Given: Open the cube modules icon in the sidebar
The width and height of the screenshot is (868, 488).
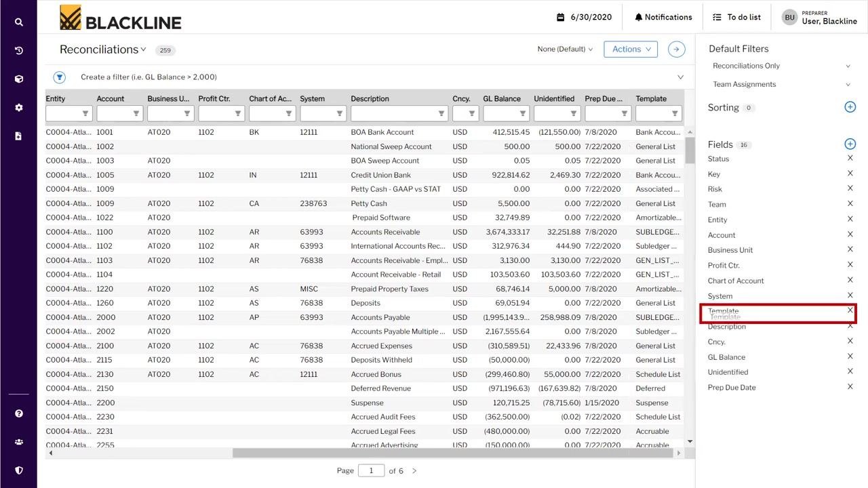Looking at the screenshot, I should tap(18, 79).
